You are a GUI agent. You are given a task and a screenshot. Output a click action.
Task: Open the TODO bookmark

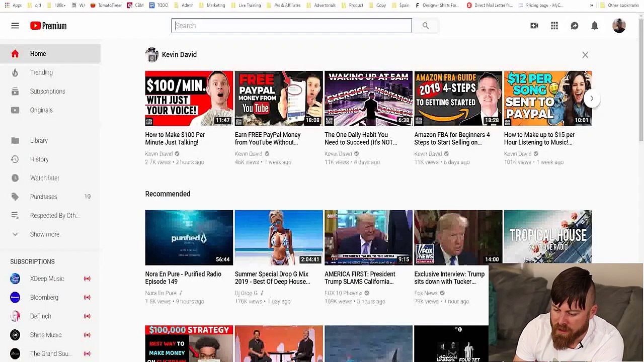coord(159,5)
